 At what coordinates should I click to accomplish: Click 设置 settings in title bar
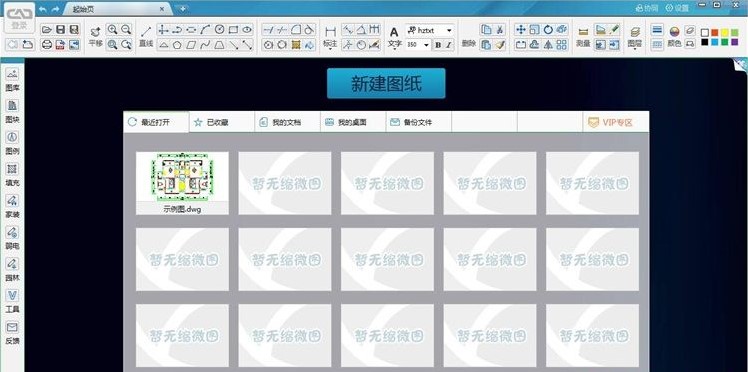click(677, 8)
